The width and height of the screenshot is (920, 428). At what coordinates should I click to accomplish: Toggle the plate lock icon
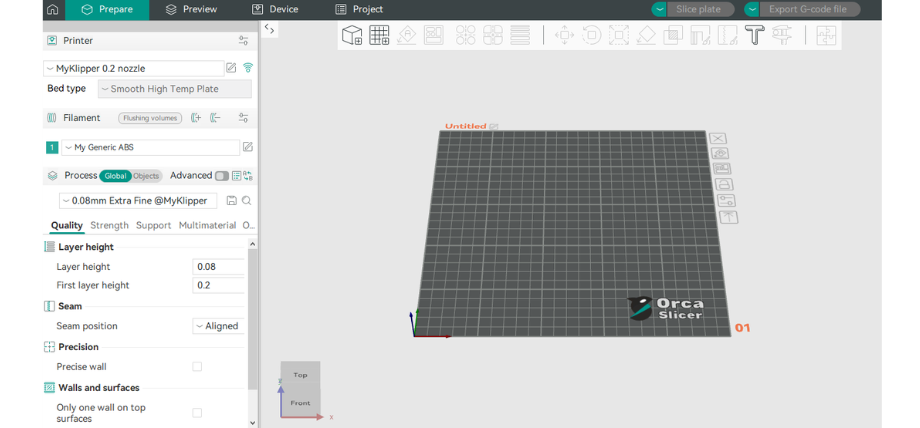[724, 184]
